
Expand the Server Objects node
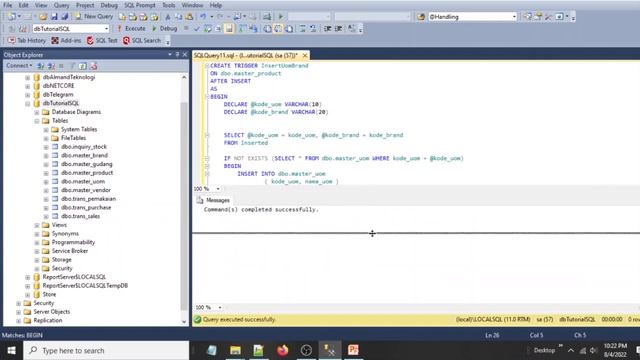coord(18,312)
